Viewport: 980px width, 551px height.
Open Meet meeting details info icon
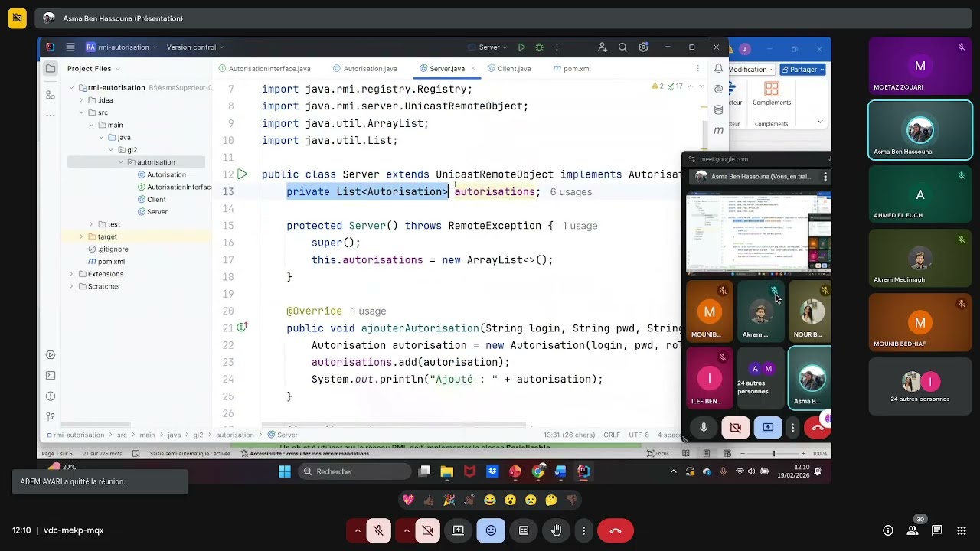pyautogui.click(x=888, y=530)
